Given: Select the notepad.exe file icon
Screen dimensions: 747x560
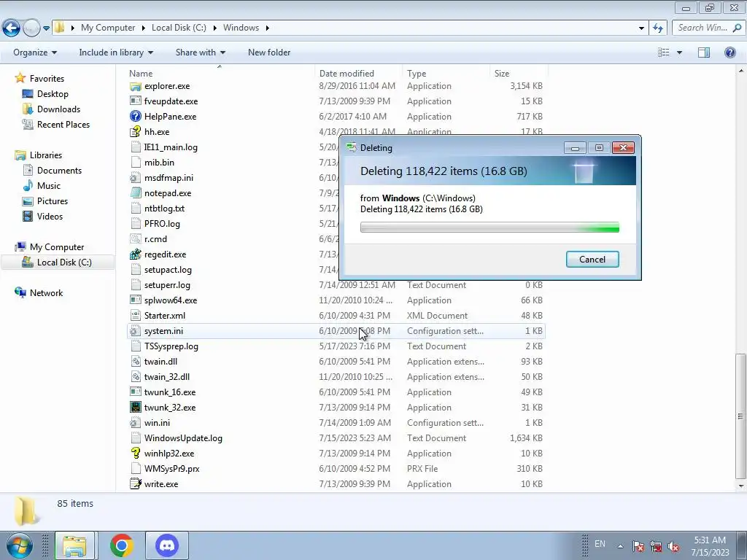Looking at the screenshot, I should click(x=136, y=192).
